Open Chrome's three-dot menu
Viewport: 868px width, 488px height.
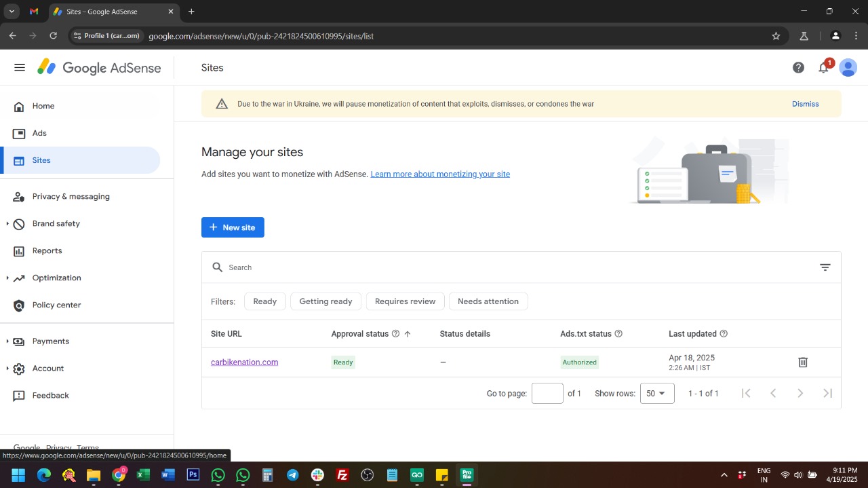[x=856, y=36]
